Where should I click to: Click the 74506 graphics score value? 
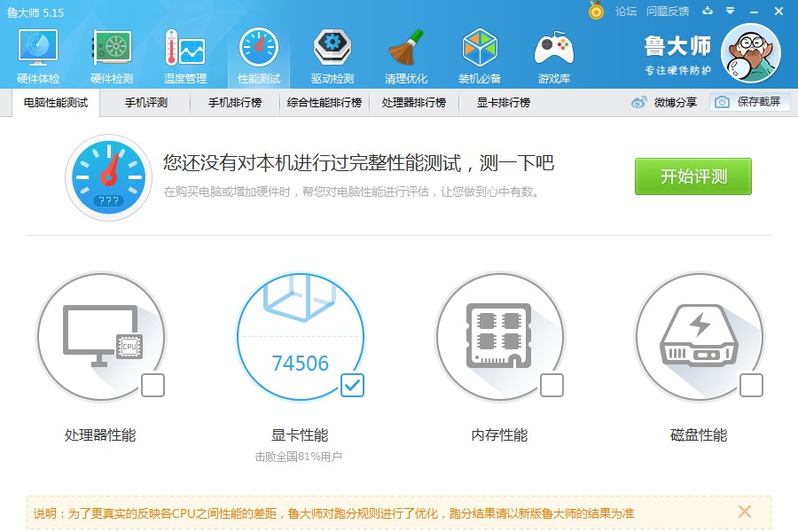click(301, 363)
